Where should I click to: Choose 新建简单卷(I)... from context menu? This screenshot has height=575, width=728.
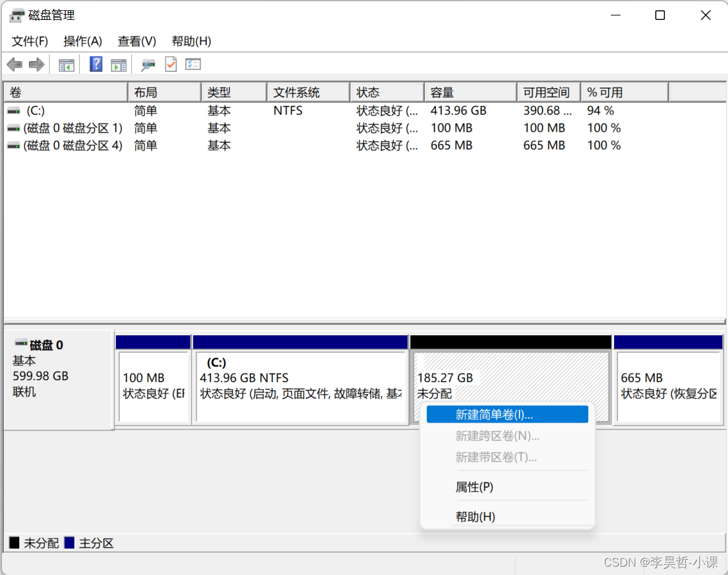pyautogui.click(x=507, y=414)
